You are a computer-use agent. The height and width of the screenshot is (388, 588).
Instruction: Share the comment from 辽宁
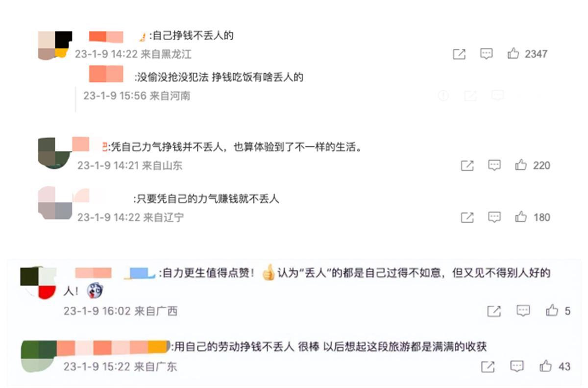tap(467, 218)
